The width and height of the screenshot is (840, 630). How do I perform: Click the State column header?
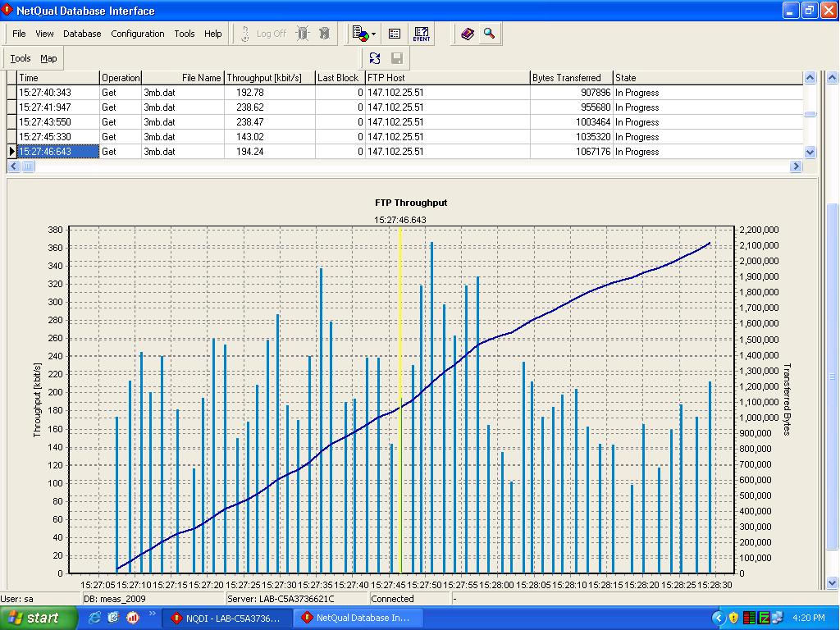pyautogui.click(x=708, y=78)
